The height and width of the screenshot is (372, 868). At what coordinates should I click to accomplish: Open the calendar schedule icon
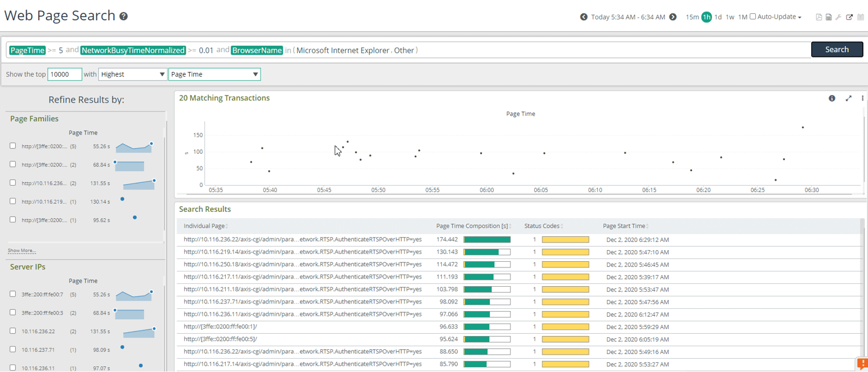pos(861,17)
